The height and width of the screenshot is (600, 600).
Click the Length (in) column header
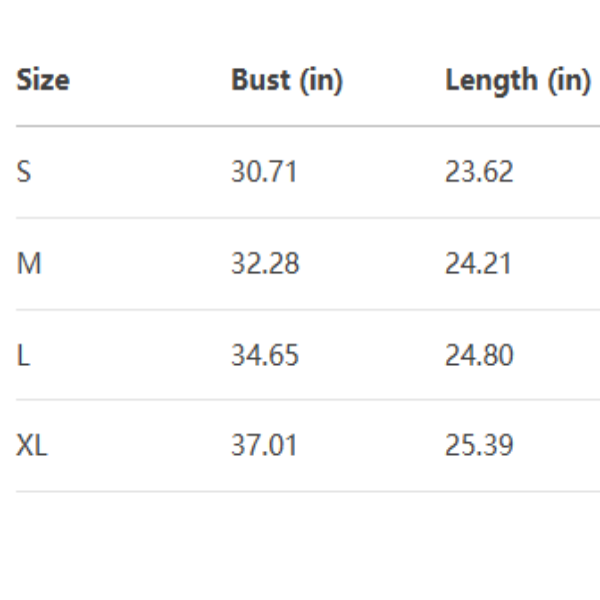[517, 81]
